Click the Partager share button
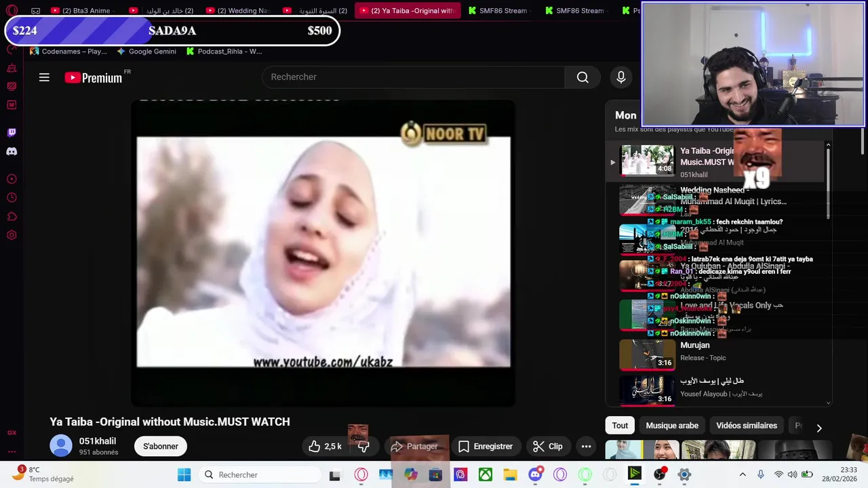The width and height of the screenshot is (868, 488). (x=415, y=446)
